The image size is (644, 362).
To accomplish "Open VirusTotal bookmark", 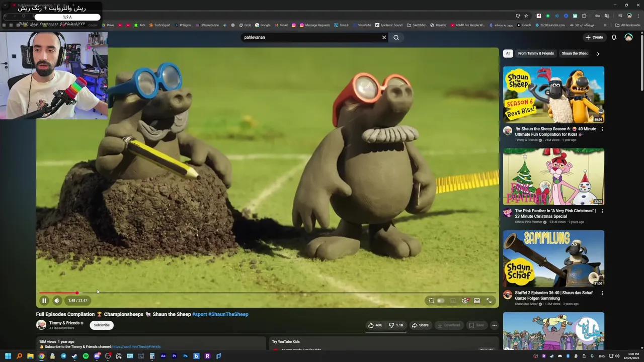I will [x=362, y=25].
